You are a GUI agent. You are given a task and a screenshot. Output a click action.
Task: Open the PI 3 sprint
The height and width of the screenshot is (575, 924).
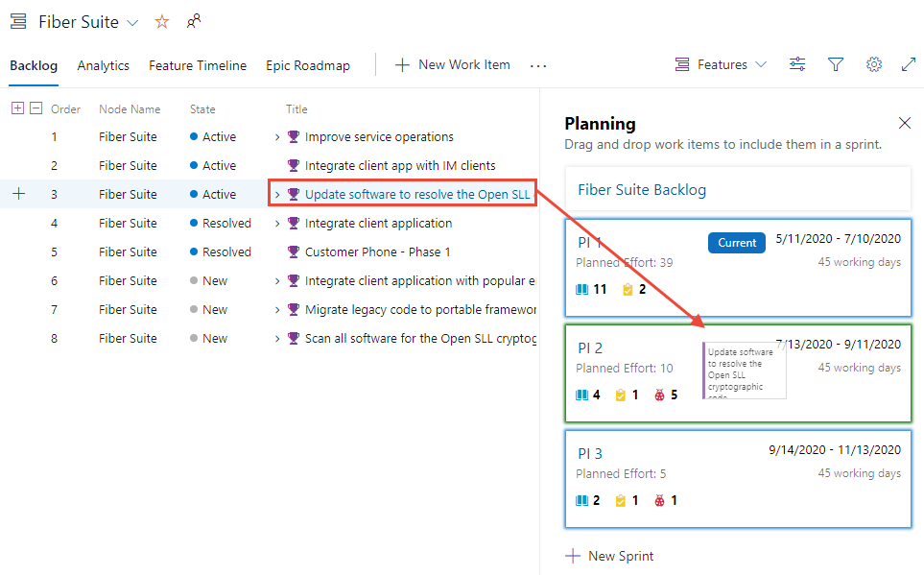click(x=590, y=453)
